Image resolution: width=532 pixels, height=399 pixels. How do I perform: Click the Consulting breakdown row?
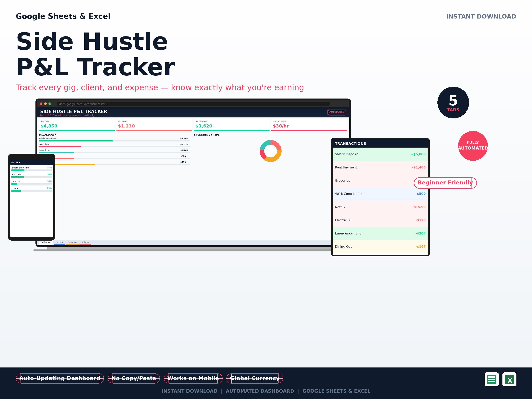(114, 152)
